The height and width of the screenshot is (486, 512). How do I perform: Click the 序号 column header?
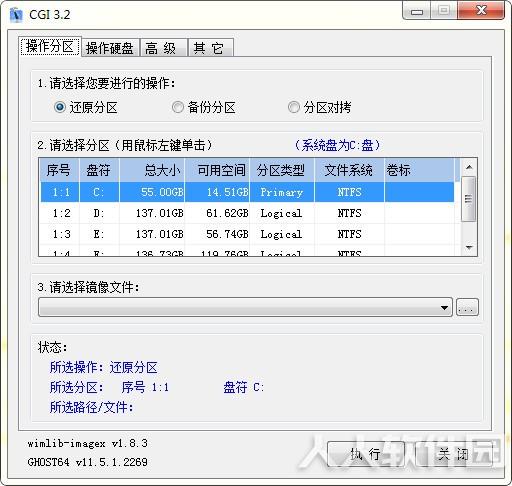coord(59,170)
